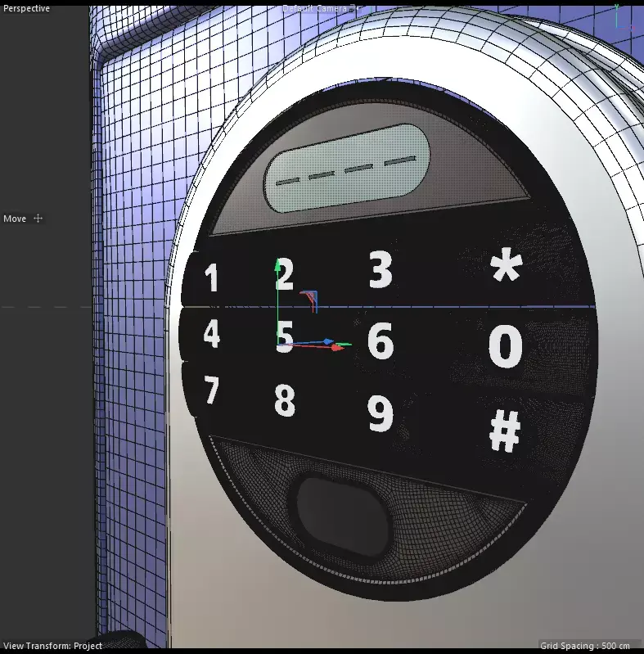Select the hash key on the keypad model
644x654 pixels.
tap(505, 431)
